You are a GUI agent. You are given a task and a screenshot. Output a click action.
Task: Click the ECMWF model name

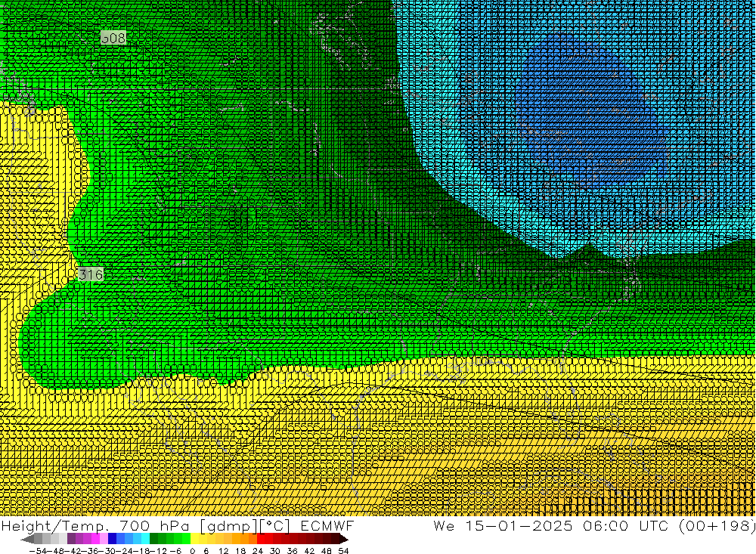click(x=327, y=525)
